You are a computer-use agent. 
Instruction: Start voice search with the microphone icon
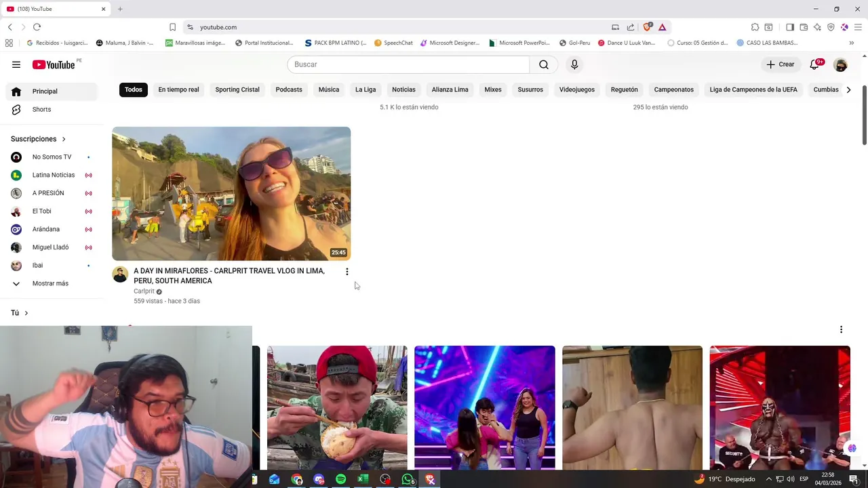point(574,64)
